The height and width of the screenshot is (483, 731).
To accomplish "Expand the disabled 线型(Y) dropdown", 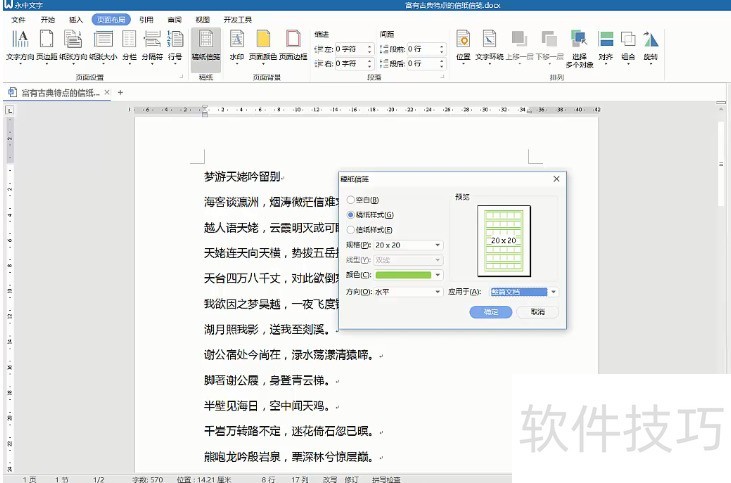I will 437,260.
